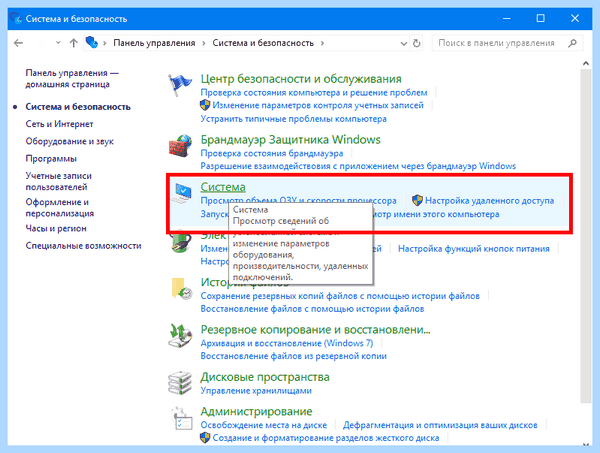The image size is (600, 453).
Task: Click Настройка удаленного доступа
Action: click(489, 200)
